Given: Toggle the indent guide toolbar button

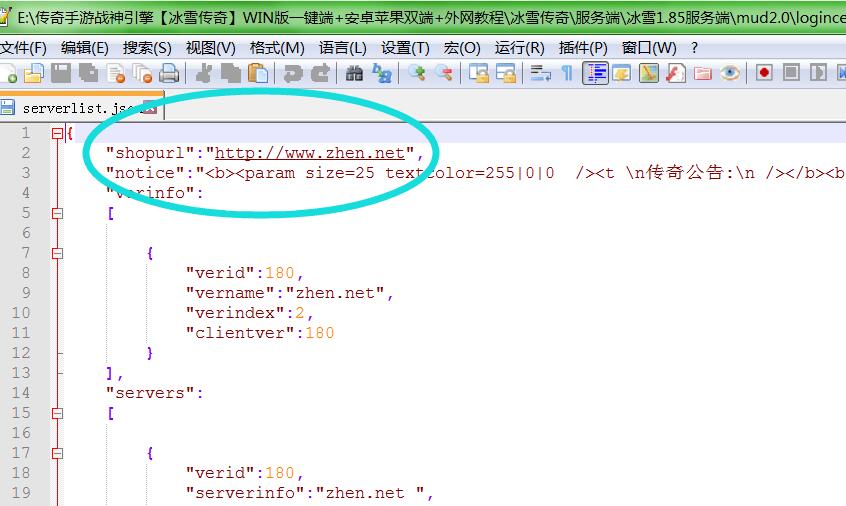Looking at the screenshot, I should click(x=596, y=73).
